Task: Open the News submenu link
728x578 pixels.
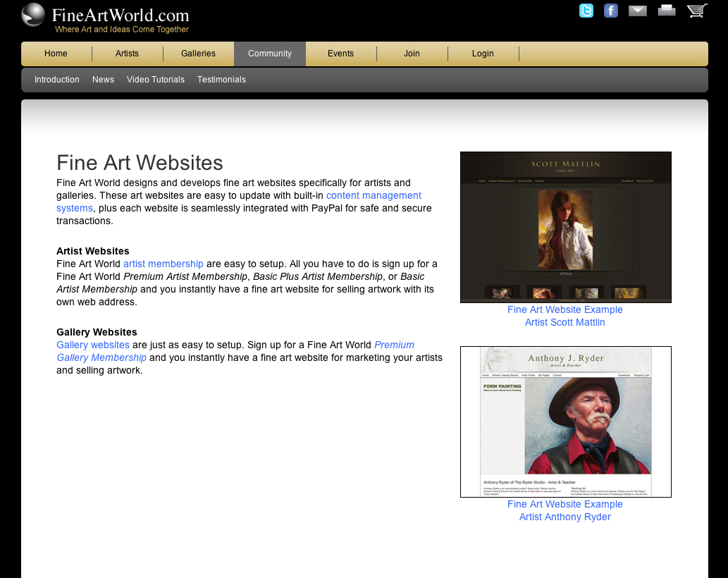Action: pyautogui.click(x=103, y=80)
